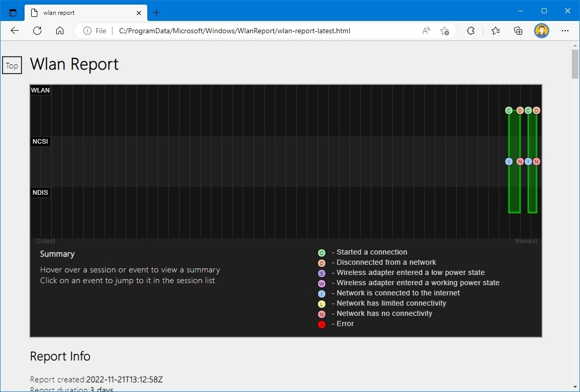Open the profile avatar menu
Image resolution: width=580 pixels, height=392 pixels.
pos(541,31)
